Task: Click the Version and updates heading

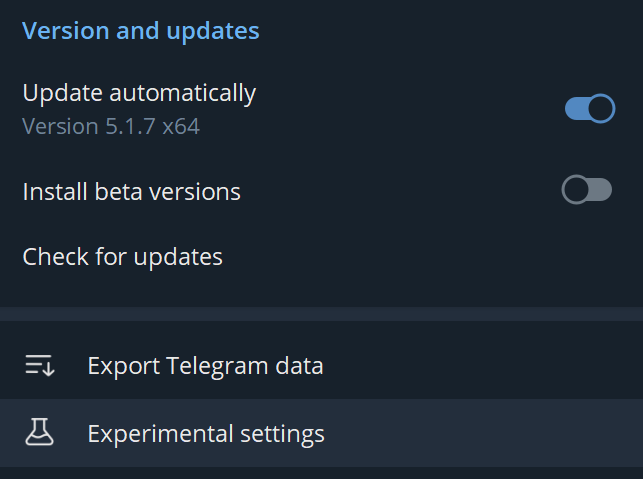Action: tap(140, 31)
